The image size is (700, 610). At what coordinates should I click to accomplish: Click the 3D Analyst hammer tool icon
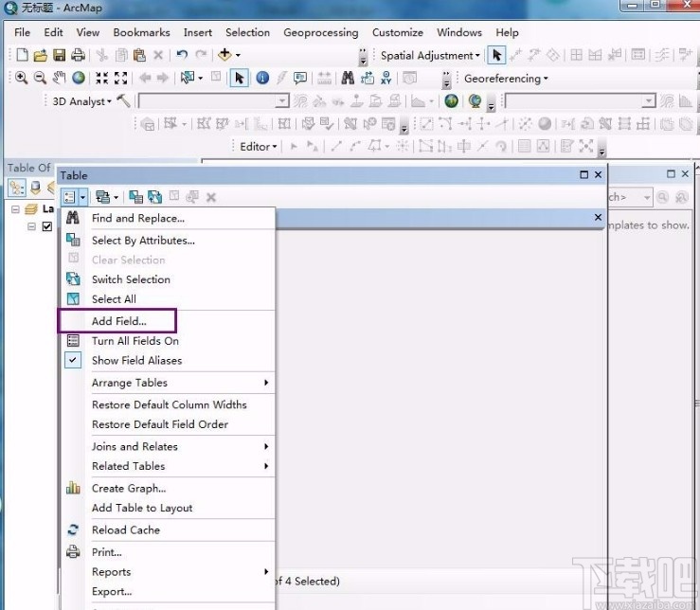(123, 100)
